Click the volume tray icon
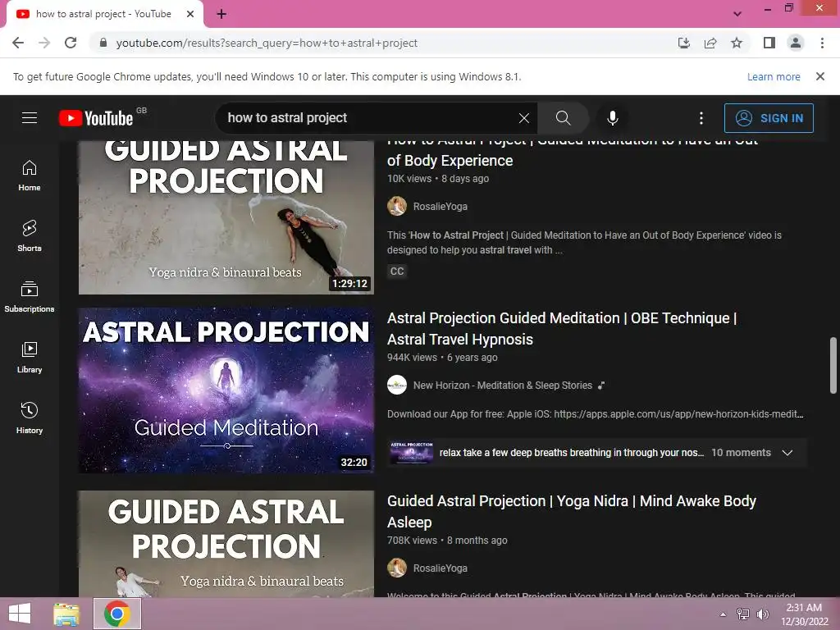The image size is (840, 630). (762, 614)
